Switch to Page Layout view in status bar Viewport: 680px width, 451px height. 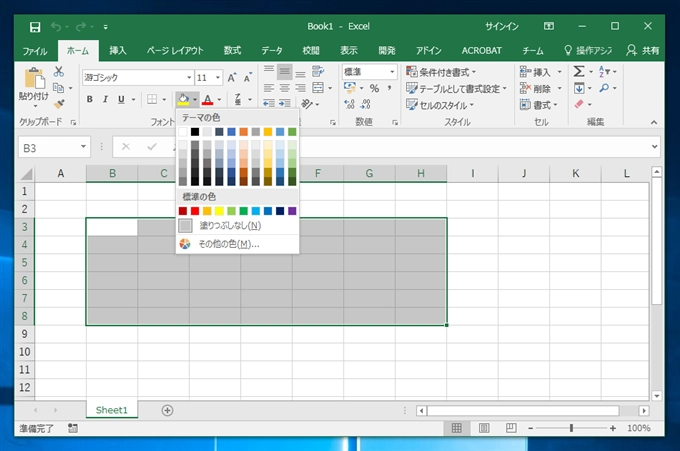(484, 428)
